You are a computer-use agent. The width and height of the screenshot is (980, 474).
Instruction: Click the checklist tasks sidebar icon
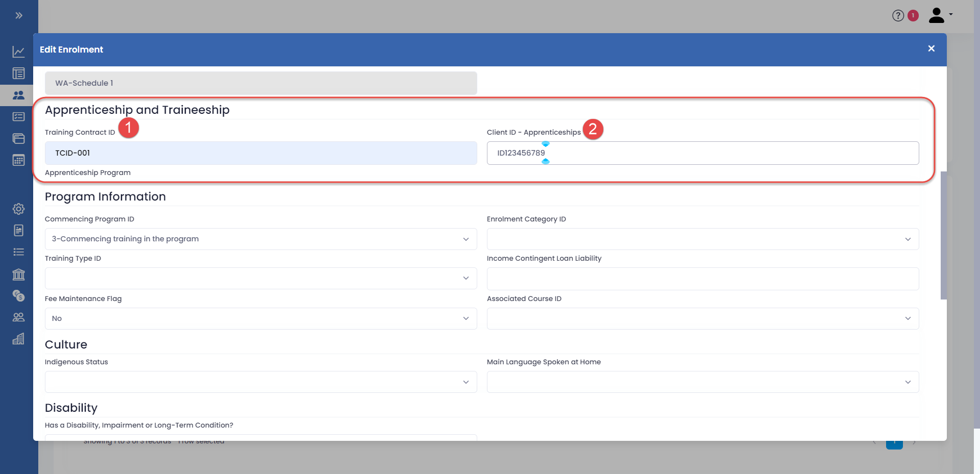pyautogui.click(x=18, y=117)
